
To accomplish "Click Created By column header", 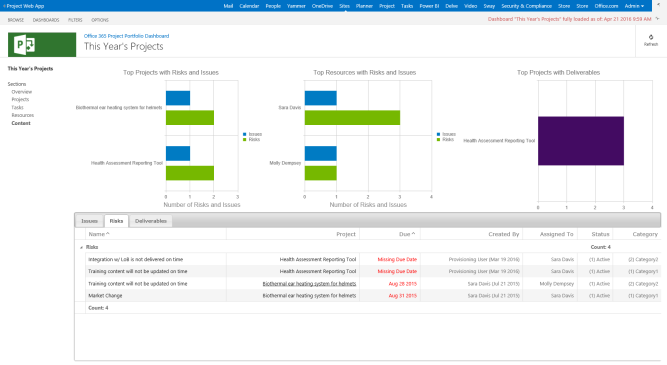I will pyautogui.click(x=504, y=234).
